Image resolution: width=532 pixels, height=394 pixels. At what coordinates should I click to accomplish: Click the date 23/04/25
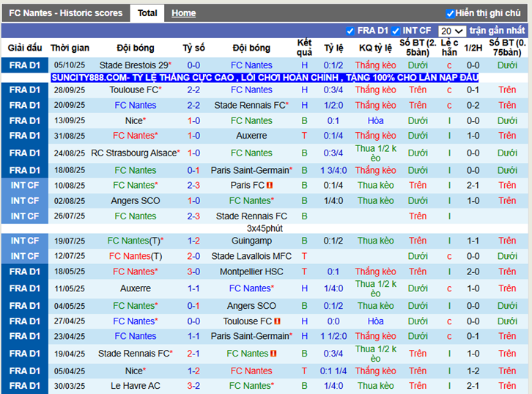(x=70, y=336)
